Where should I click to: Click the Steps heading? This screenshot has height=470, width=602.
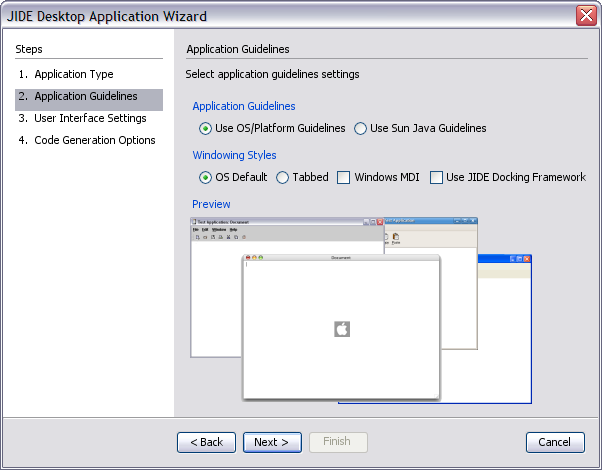click(x=29, y=50)
